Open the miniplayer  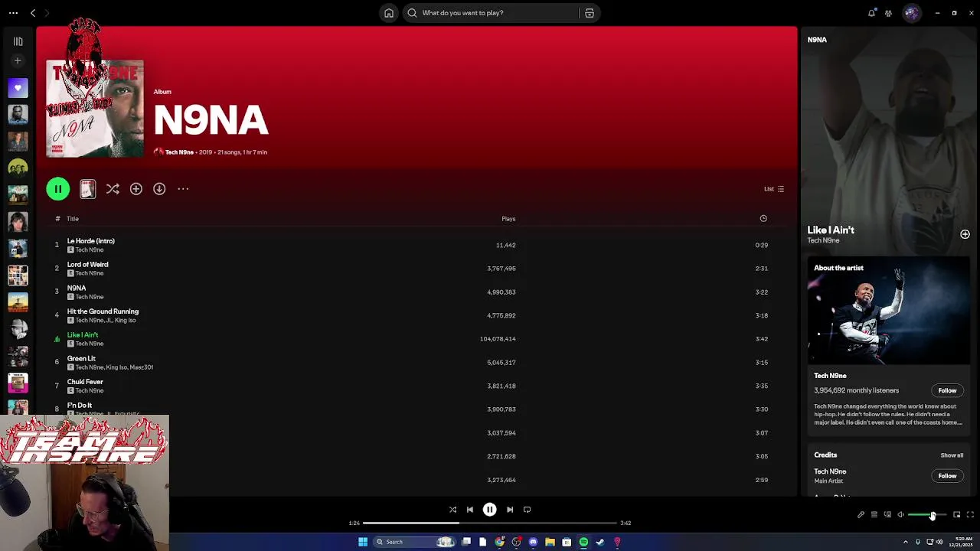tap(956, 515)
